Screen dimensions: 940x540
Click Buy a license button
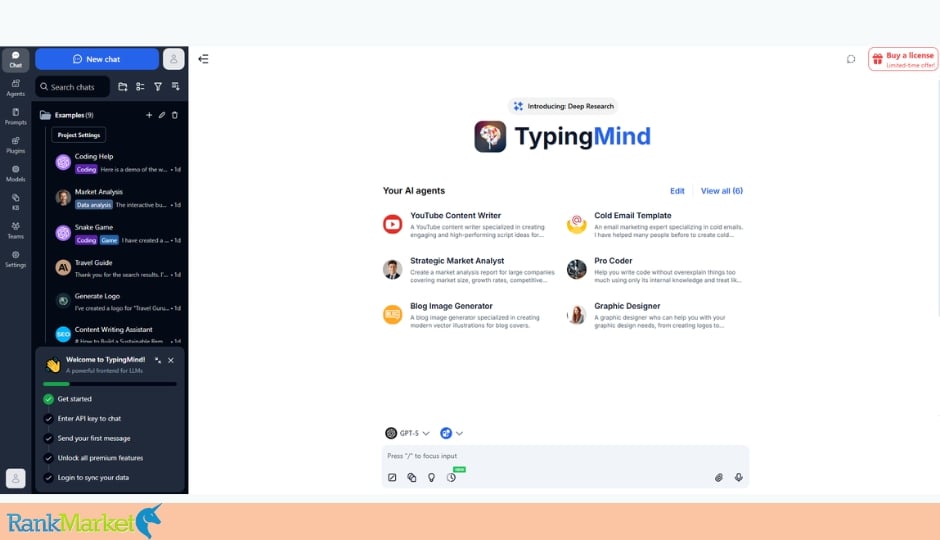click(x=903, y=59)
